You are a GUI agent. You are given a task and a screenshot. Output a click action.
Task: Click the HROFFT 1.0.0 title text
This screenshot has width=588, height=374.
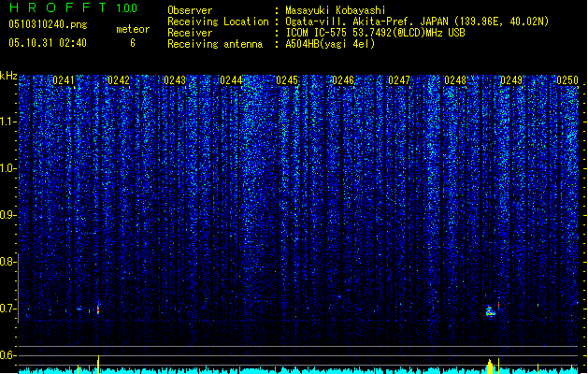pyautogui.click(x=73, y=7)
